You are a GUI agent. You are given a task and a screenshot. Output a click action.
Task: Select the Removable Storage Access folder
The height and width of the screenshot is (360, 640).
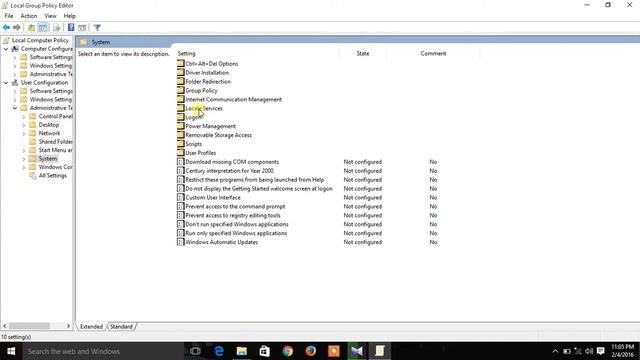point(218,135)
